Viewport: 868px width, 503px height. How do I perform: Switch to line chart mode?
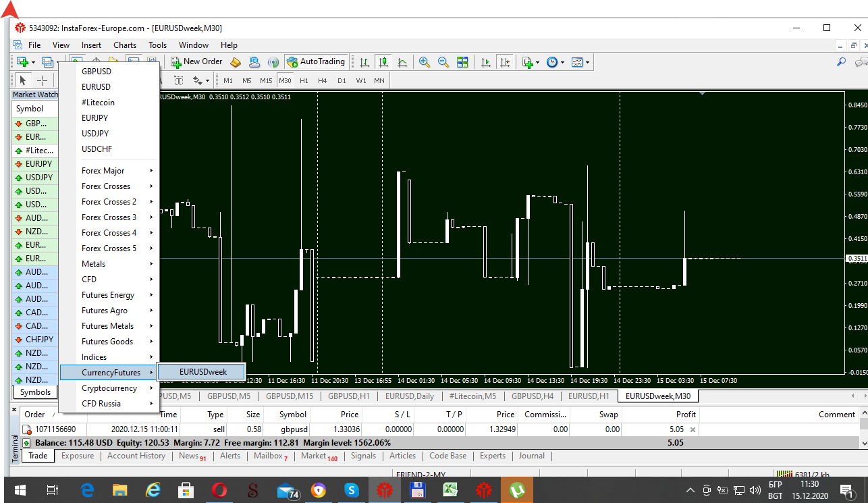[x=402, y=61]
